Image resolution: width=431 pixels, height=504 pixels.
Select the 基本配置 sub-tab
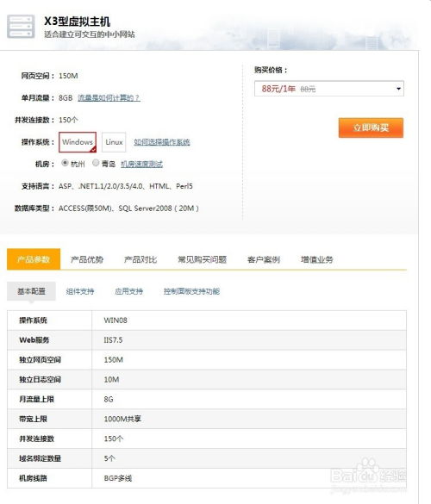(x=31, y=291)
